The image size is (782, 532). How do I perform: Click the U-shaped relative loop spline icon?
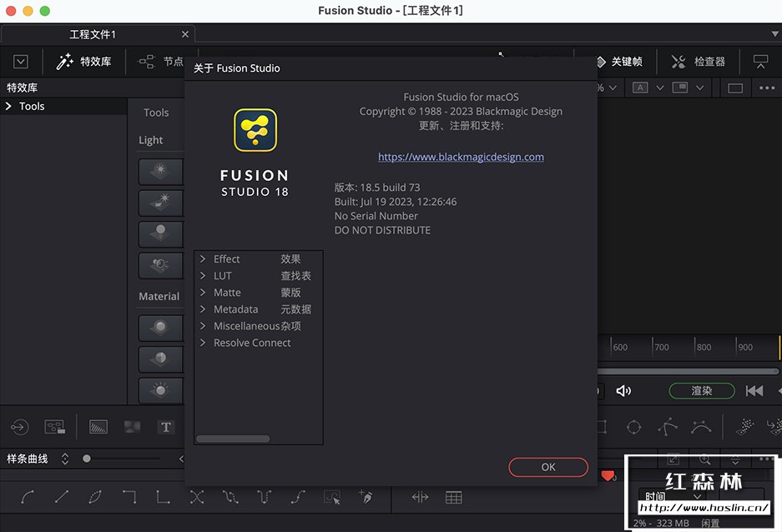(x=264, y=497)
